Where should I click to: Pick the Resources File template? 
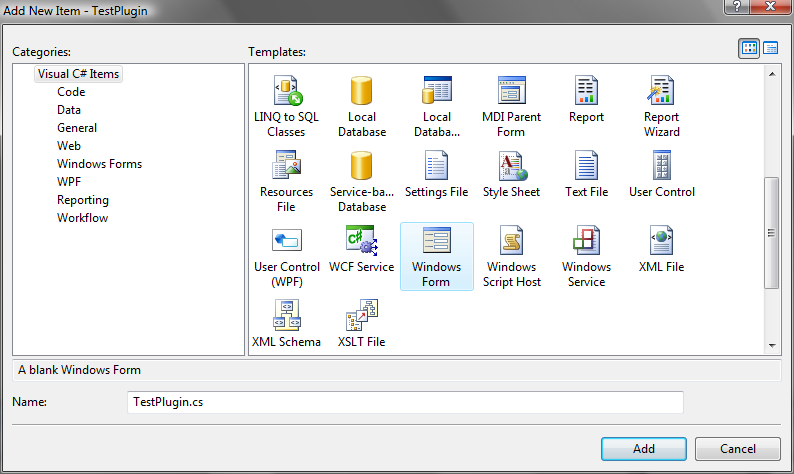[x=286, y=182]
